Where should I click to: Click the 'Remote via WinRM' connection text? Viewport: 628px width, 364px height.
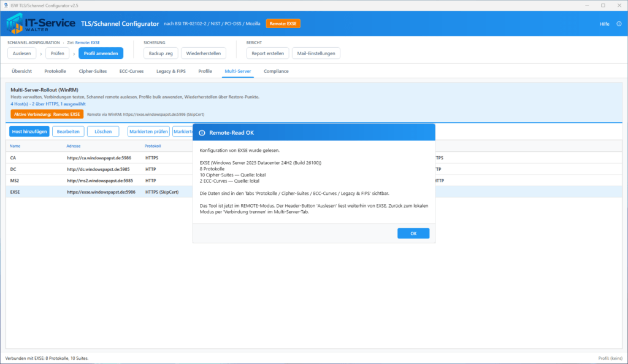tap(145, 115)
